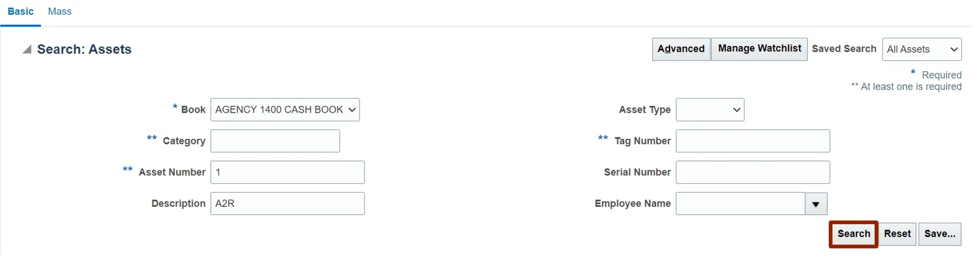This screenshot has width=980, height=275.
Task: Select the Tag Number input field
Action: (x=753, y=141)
